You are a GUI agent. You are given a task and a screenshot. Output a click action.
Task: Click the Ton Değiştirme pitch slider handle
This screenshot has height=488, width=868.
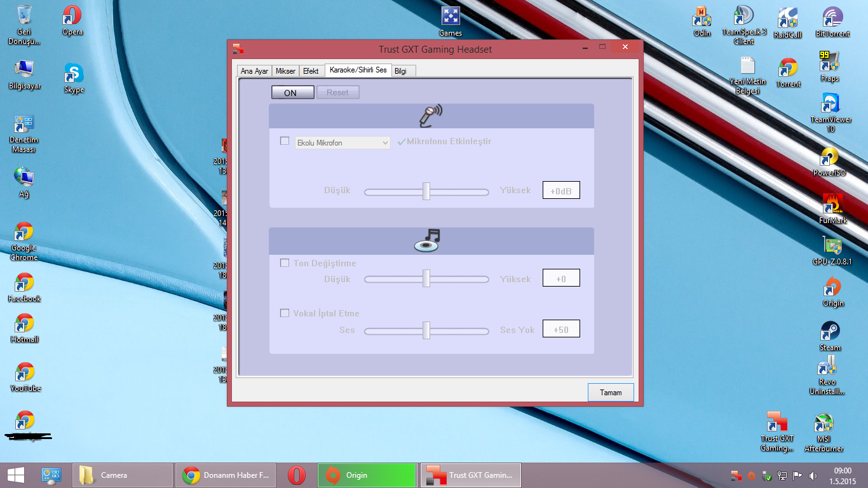click(426, 278)
